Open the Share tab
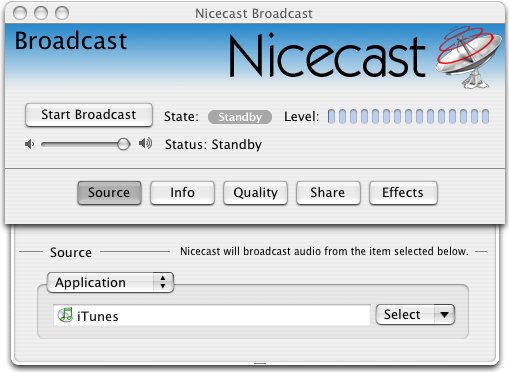The width and height of the screenshot is (509, 372). pyautogui.click(x=328, y=193)
